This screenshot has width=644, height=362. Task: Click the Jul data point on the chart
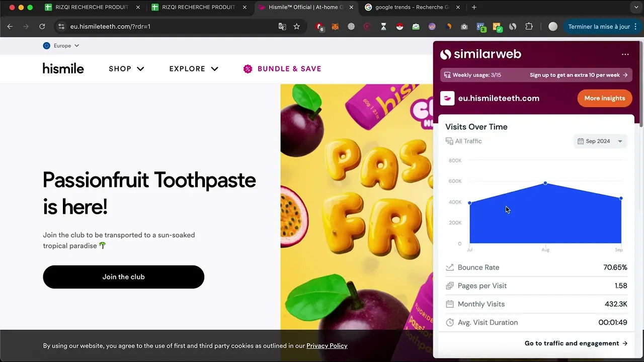tap(470, 203)
